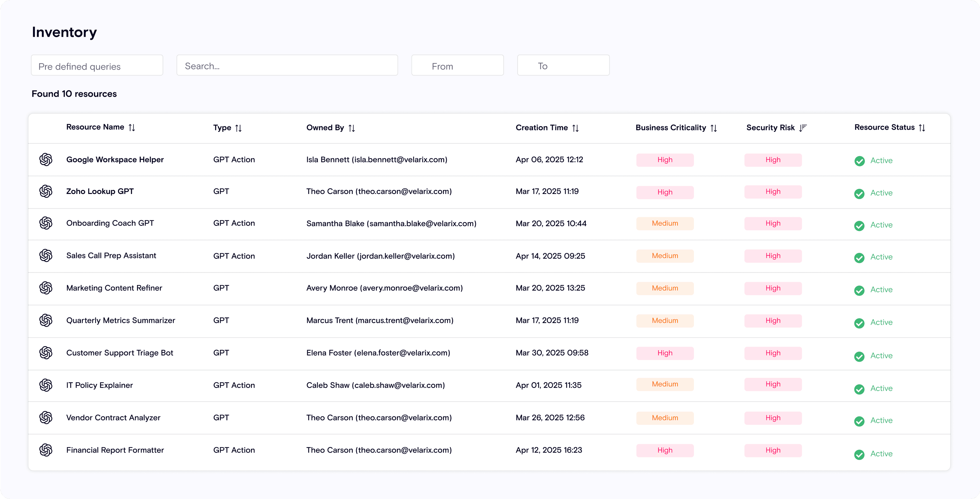The image size is (980, 499).
Task: Sort table by Owned By icon
Action: 351,128
